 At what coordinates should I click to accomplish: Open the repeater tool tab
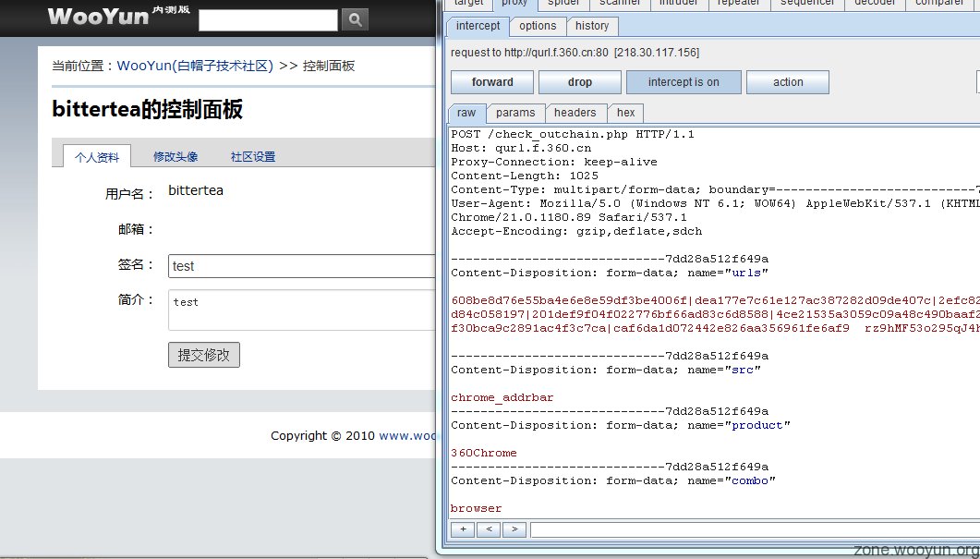coord(739,4)
